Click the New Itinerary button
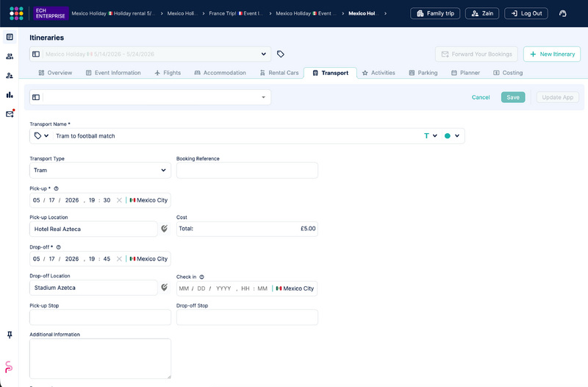The width and height of the screenshot is (588, 387). click(552, 54)
